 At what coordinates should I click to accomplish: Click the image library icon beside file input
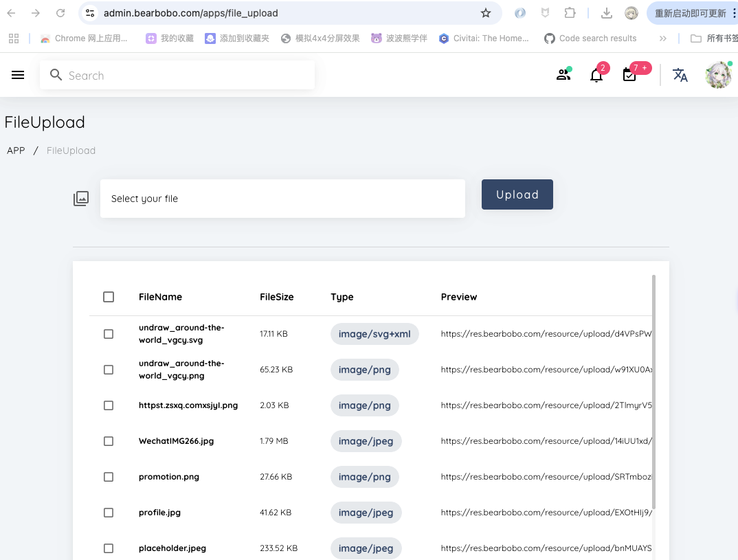point(81,199)
